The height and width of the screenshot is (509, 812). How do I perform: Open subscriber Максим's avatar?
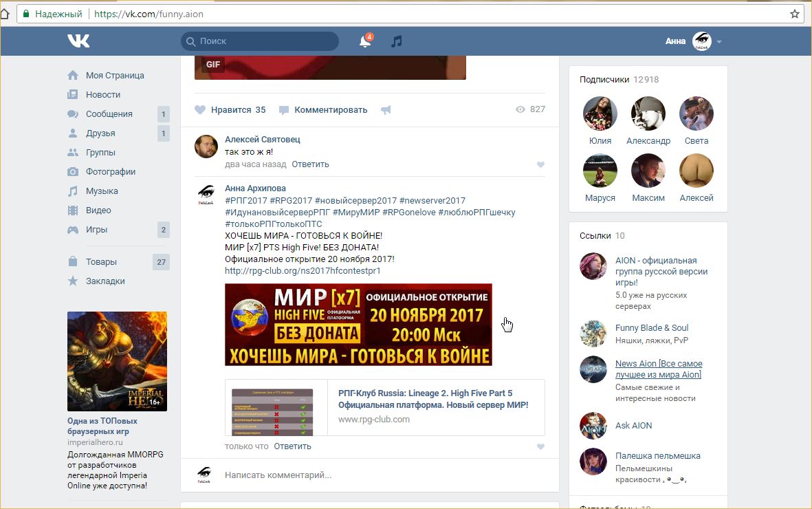[x=648, y=171]
